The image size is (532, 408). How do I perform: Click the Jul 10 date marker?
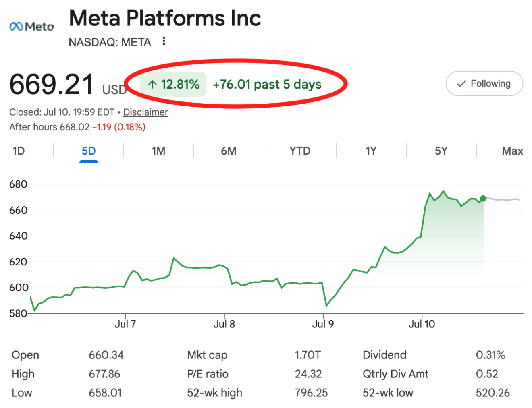(422, 324)
